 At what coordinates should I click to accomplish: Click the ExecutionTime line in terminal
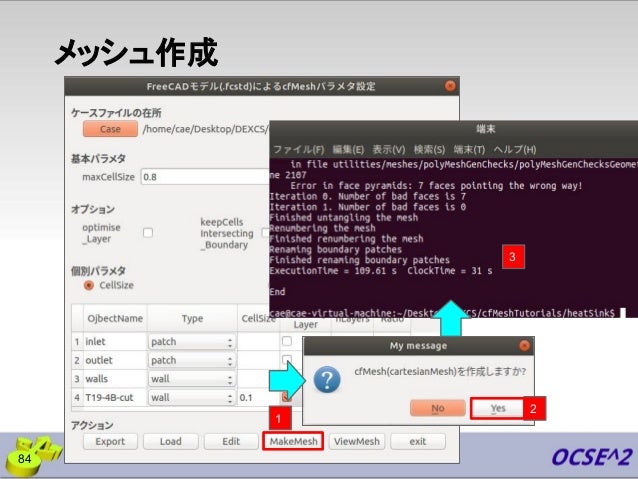pos(380,271)
